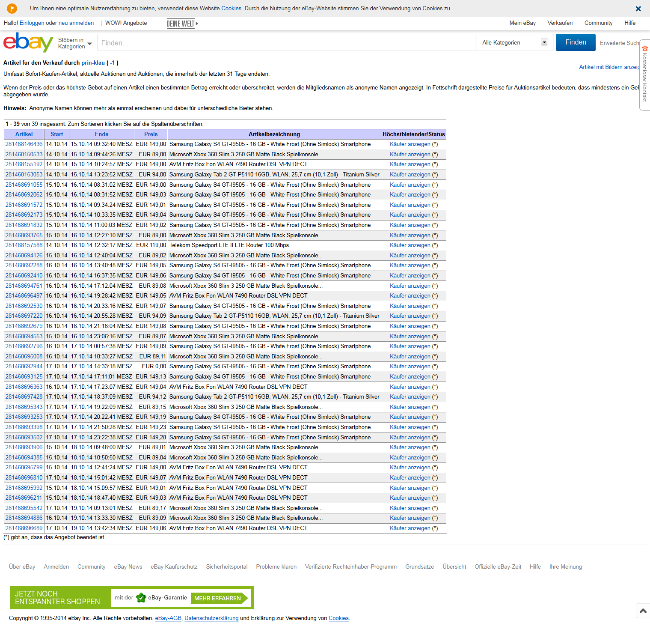The height and width of the screenshot is (644, 650).
Task: Open item number 281468692944
Action: point(24,367)
